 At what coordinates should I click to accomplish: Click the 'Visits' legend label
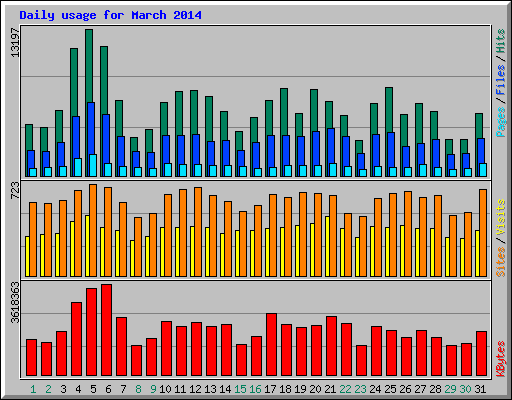coord(501,218)
